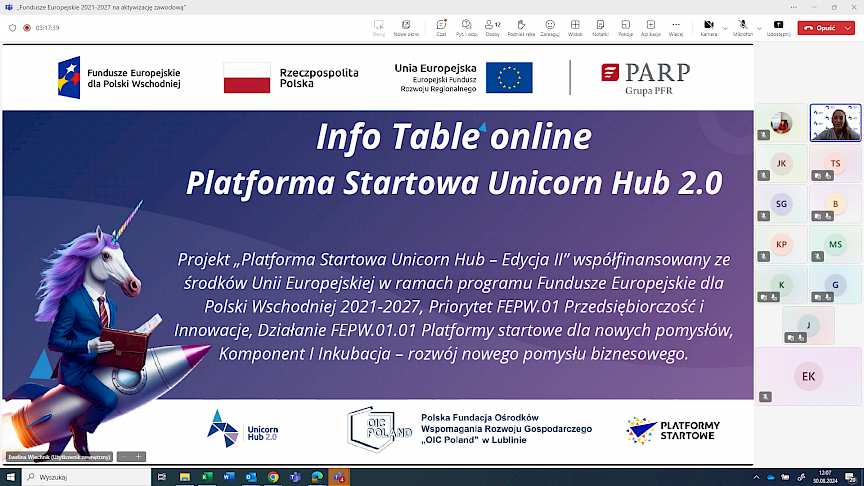Open File Explorer from the taskbar
Image resolution: width=864 pixels, height=486 pixels.
pyautogui.click(x=185, y=477)
